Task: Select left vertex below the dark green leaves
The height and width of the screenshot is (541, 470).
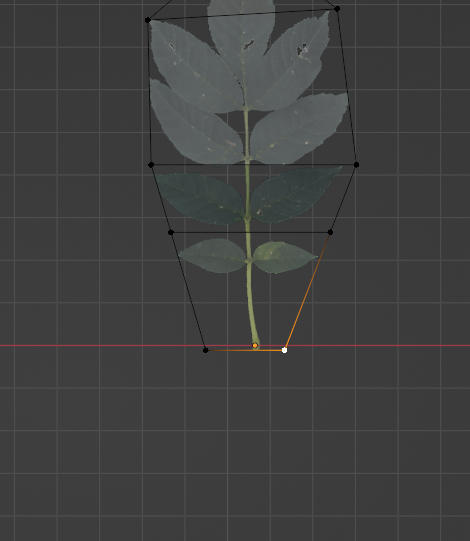Action: click(x=170, y=232)
